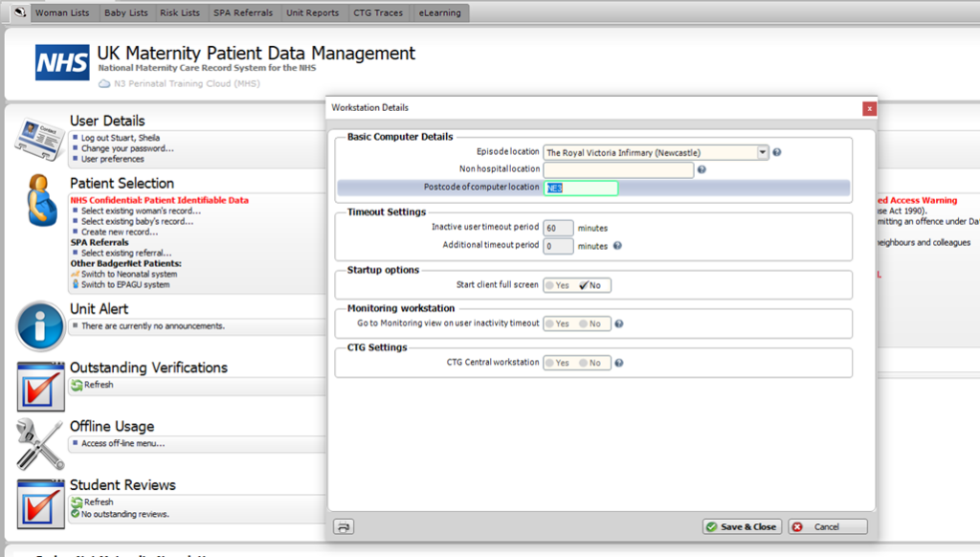Click the refresh icon under Student Reviews

(77, 502)
